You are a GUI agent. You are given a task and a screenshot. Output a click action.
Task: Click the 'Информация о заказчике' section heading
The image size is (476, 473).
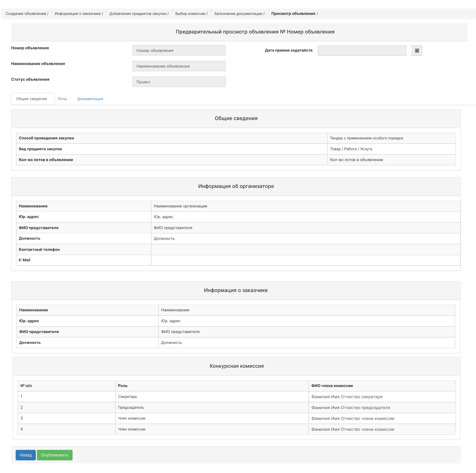coord(236,290)
